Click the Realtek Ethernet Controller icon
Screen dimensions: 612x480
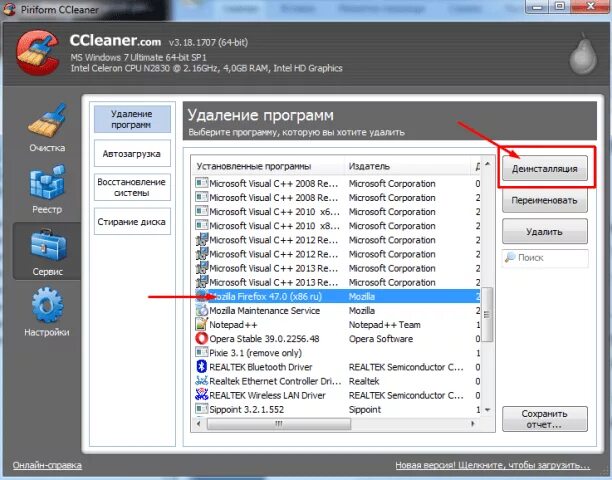(201, 380)
